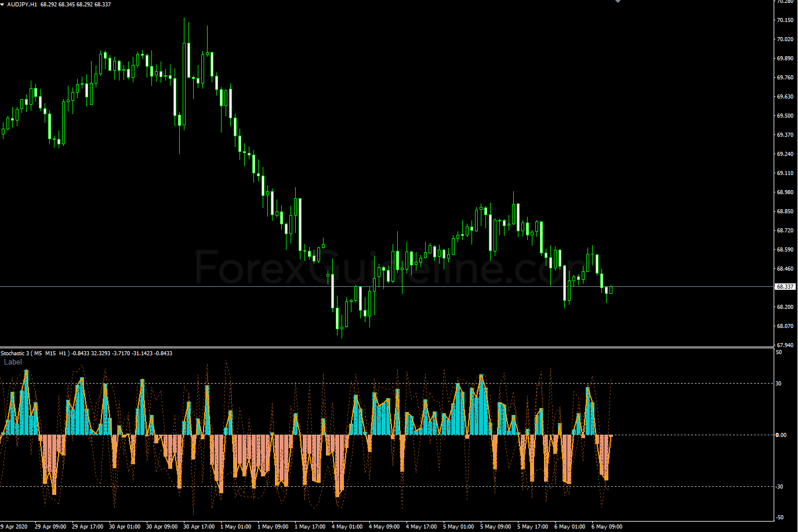Screen dimensions: 798x532
Task: Click the 'Label' text in the indicator window
Action: (13, 362)
